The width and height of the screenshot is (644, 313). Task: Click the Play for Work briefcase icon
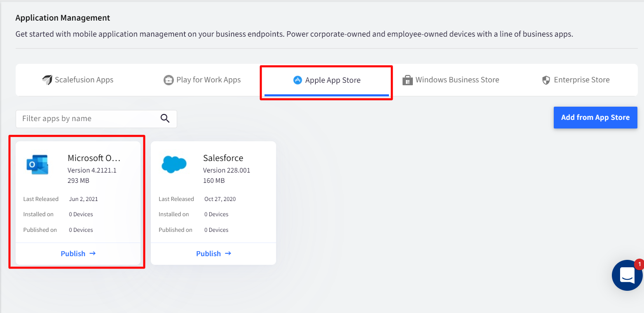(169, 80)
